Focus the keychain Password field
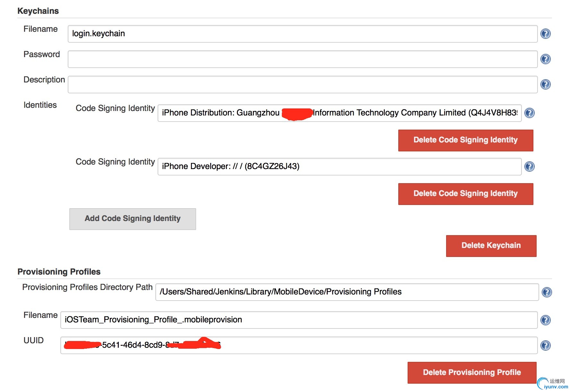Viewport: 570px width, 392px height. (303, 59)
